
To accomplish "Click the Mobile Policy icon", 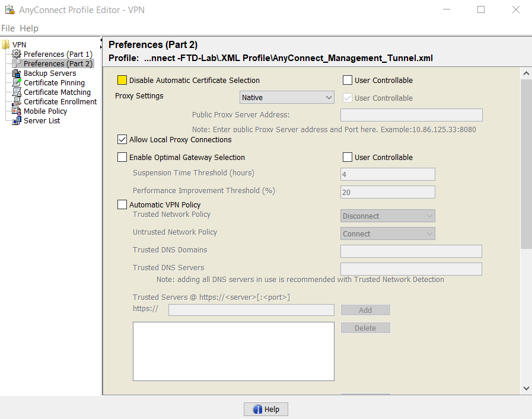I will pos(16,111).
